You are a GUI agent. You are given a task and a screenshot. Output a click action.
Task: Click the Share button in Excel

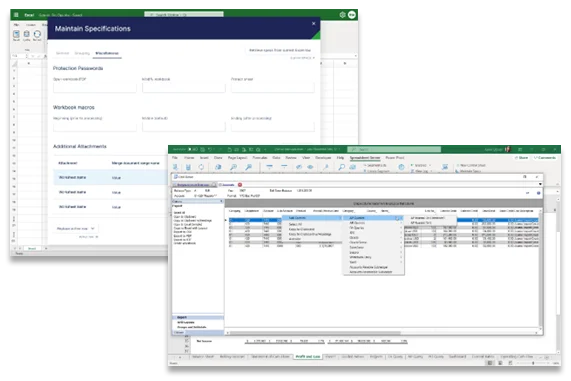pos(521,158)
